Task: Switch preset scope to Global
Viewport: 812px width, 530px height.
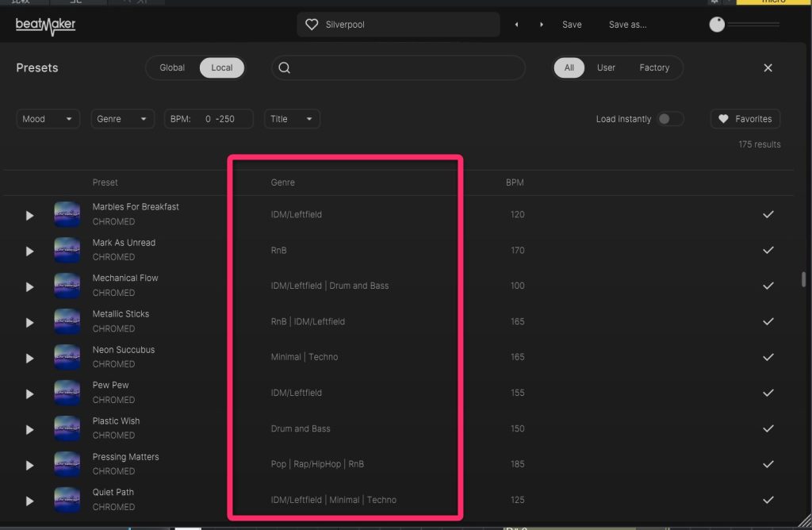Action: tap(172, 68)
